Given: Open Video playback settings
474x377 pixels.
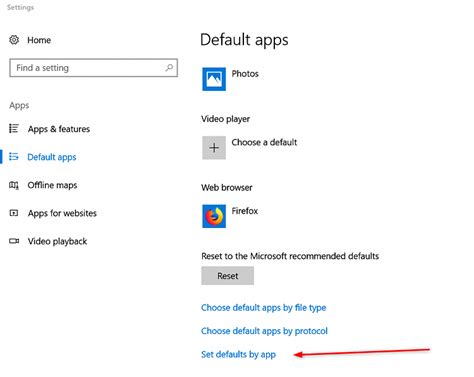Looking at the screenshot, I should tap(57, 241).
